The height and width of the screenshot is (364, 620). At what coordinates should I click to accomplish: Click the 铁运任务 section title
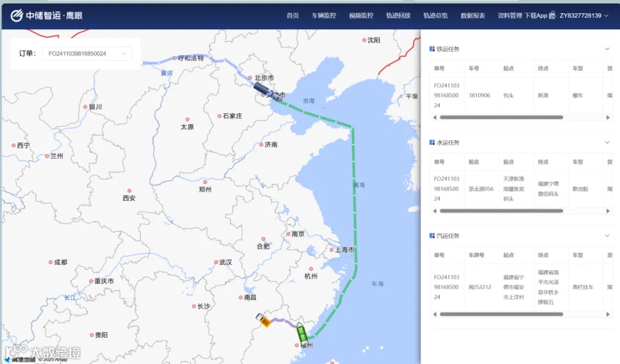tap(448, 49)
